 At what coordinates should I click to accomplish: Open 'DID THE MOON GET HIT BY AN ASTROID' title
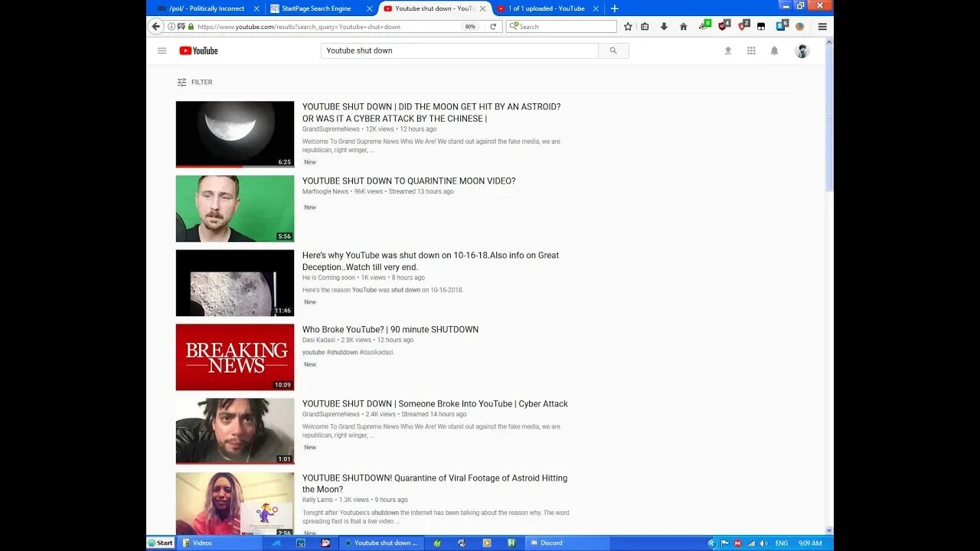(431, 112)
